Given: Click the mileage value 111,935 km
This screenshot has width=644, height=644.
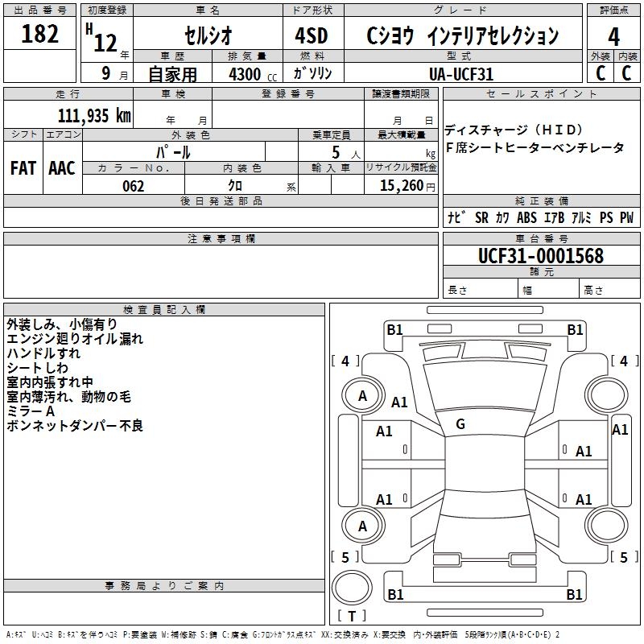Looking at the screenshot, I should tap(93, 115).
